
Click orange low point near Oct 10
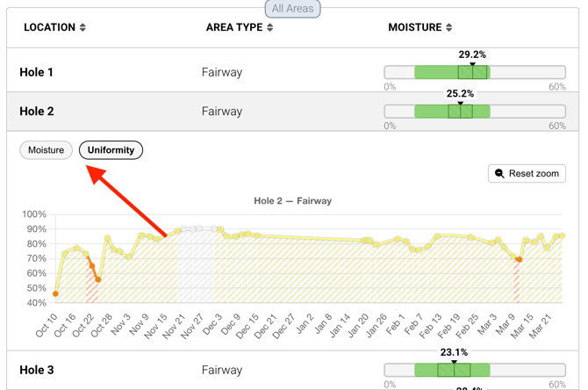point(55,294)
